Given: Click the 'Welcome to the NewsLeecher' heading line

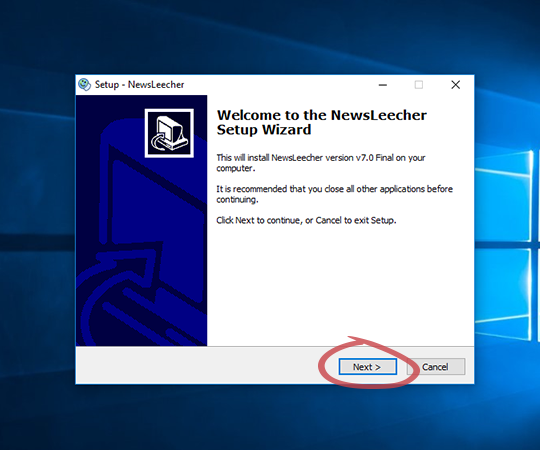Looking at the screenshot, I should (322, 115).
